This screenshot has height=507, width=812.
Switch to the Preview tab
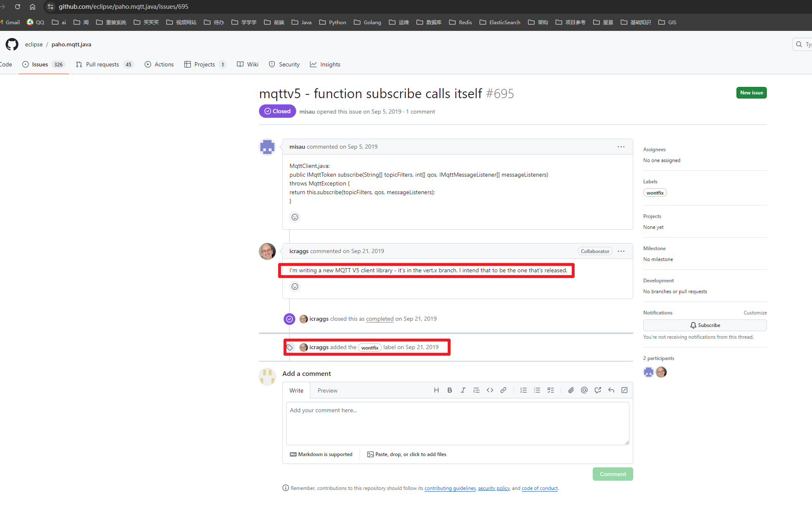(x=327, y=390)
